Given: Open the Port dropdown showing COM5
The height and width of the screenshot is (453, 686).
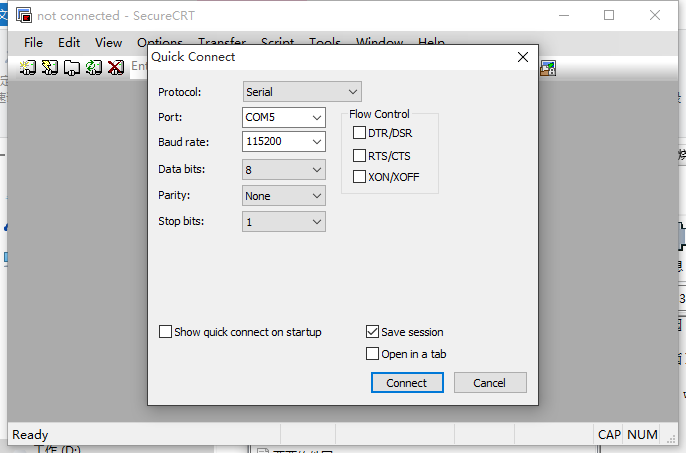Looking at the screenshot, I should (284, 117).
